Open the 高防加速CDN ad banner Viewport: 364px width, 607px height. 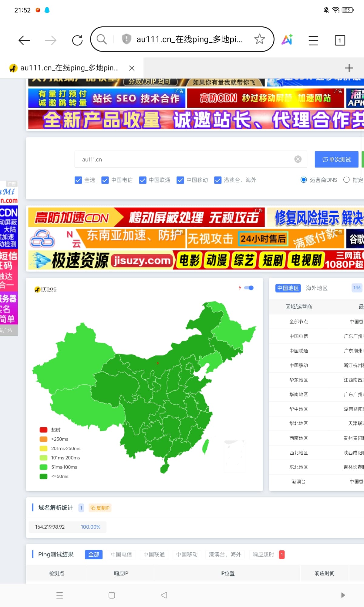tap(146, 217)
